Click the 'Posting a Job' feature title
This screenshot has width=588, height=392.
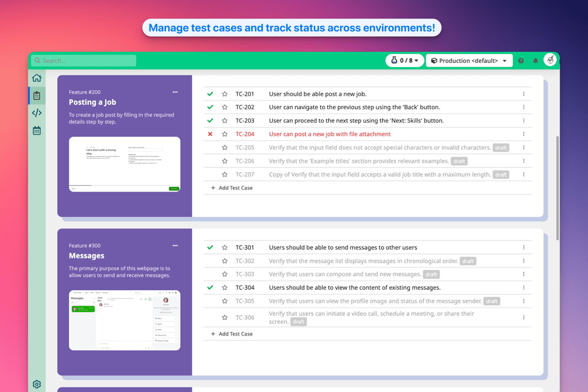pos(92,102)
